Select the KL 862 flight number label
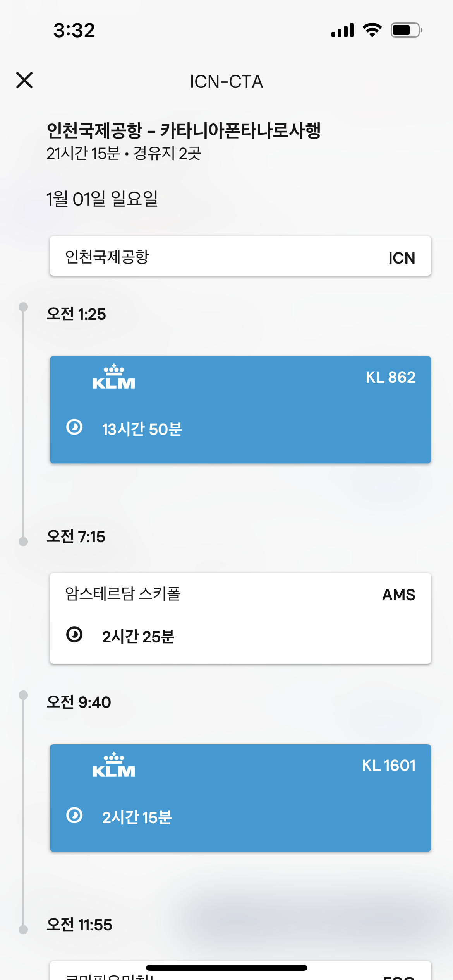This screenshot has width=453, height=980. (x=390, y=377)
